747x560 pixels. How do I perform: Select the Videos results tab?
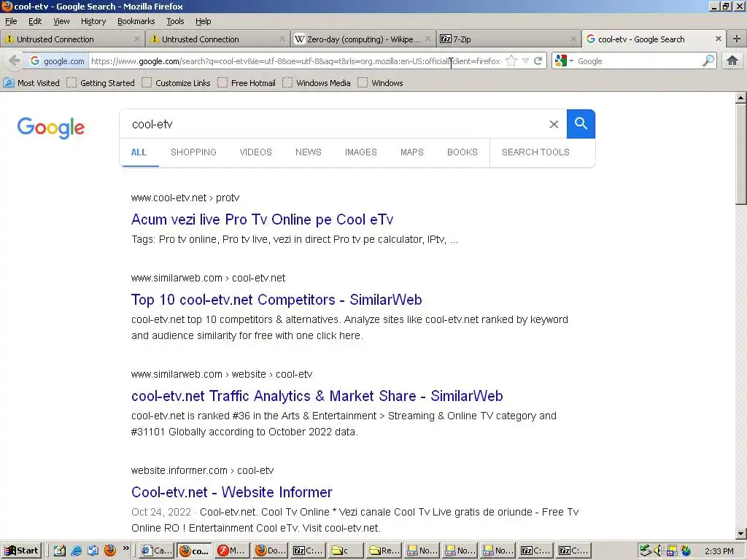click(x=255, y=152)
